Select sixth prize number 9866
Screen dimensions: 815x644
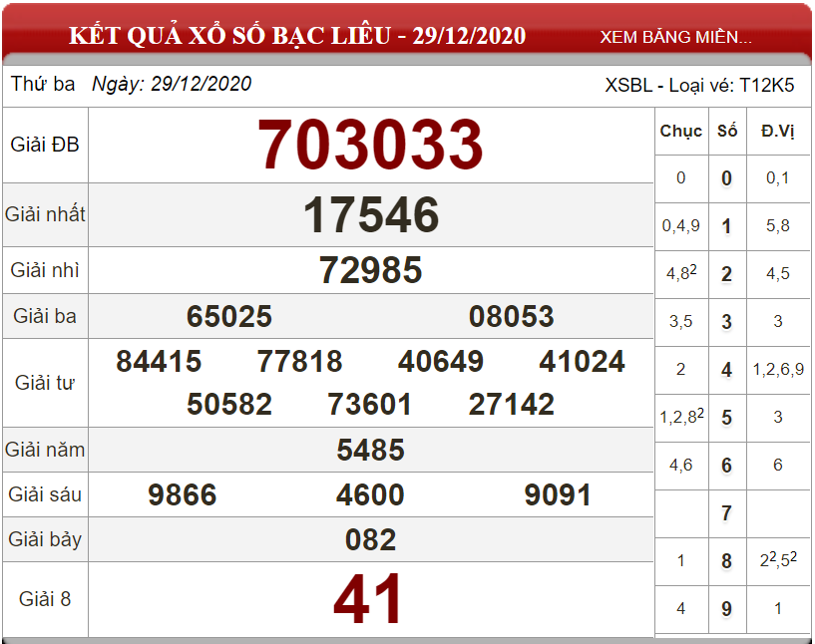(x=182, y=494)
